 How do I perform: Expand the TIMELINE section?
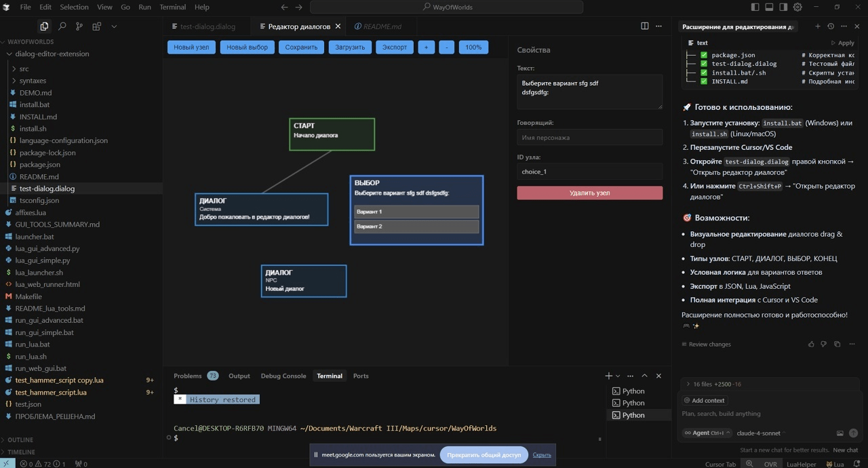coord(81,452)
